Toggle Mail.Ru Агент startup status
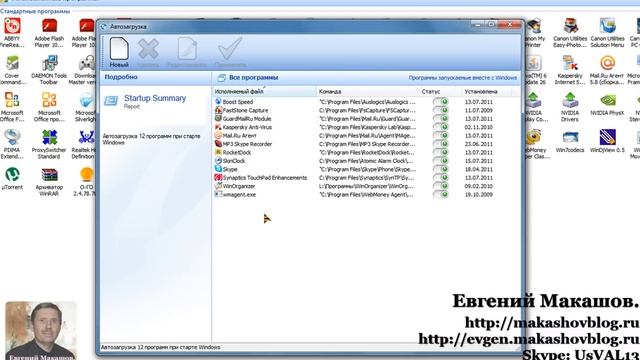The height and width of the screenshot is (360, 640). 440,136
